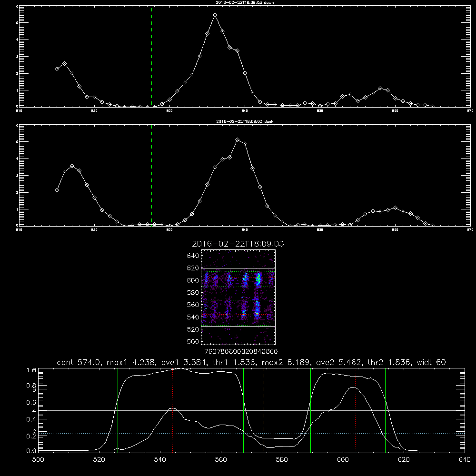Click the solid green line near 567
Screen dimensions: 476x476
coord(243,410)
